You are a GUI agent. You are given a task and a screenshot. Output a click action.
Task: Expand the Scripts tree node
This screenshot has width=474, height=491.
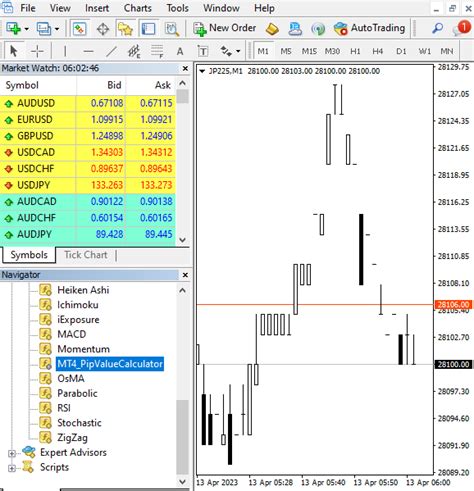point(12,468)
